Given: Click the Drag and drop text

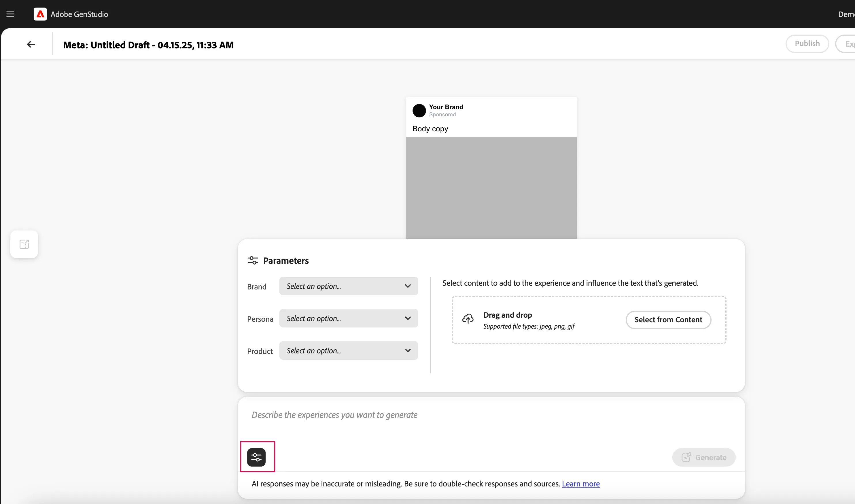Looking at the screenshot, I should click(x=508, y=315).
